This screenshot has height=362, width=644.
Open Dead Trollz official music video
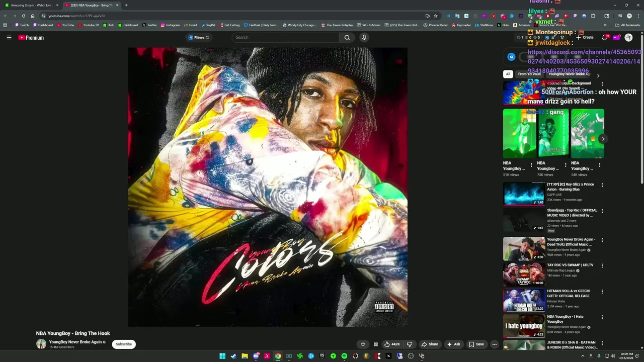click(571, 242)
